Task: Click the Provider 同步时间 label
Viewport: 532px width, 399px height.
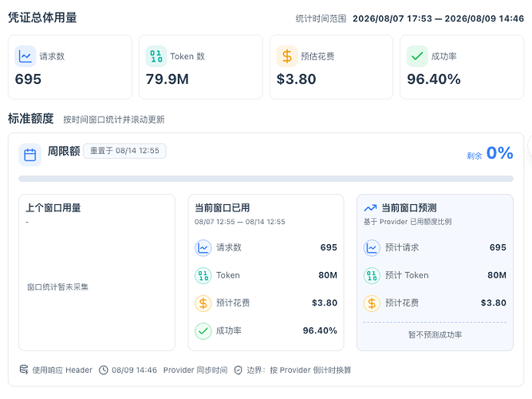Action: (x=195, y=369)
